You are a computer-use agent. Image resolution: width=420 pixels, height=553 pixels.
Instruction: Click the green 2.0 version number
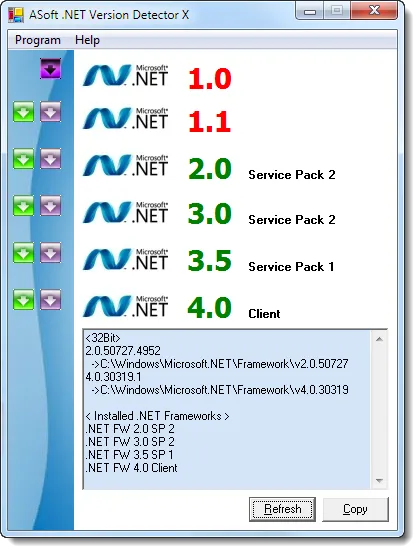click(210, 169)
